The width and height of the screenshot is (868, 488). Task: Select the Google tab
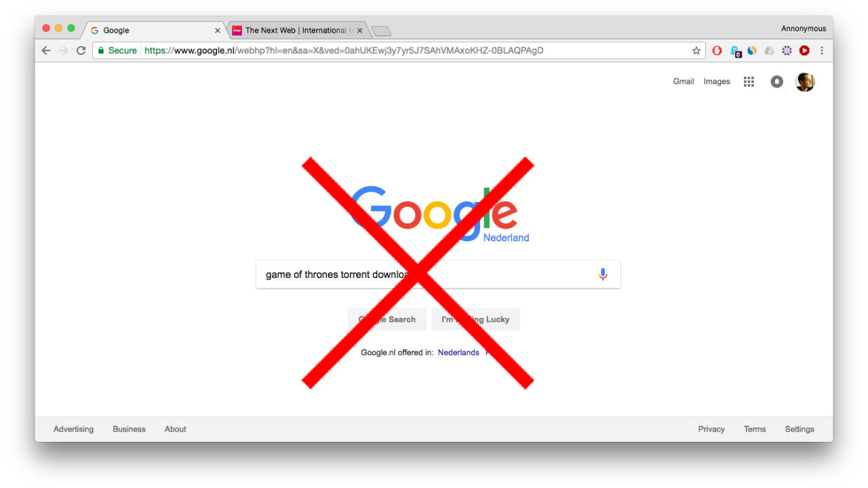pos(155,30)
